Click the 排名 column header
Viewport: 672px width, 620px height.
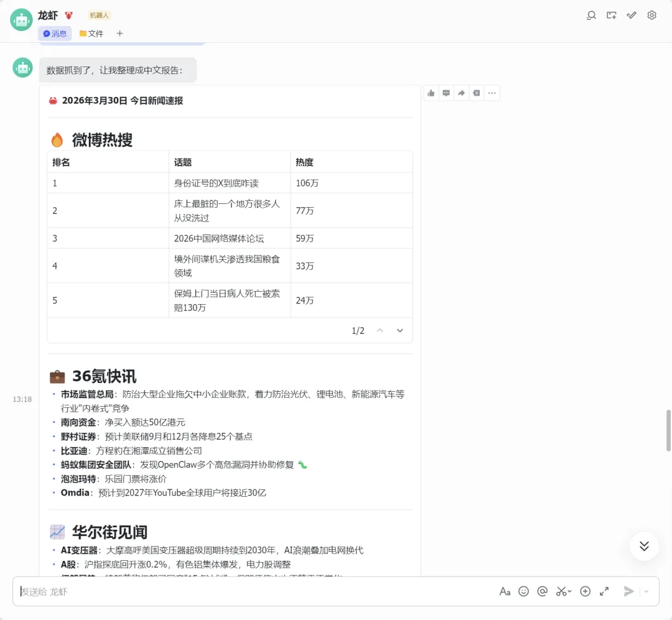[61, 162]
